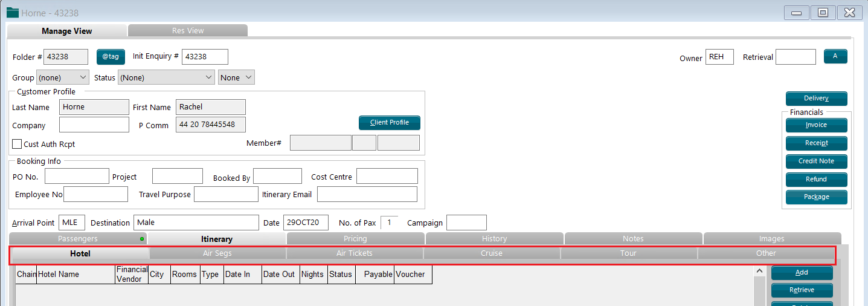
Task: Click the Date Out column header
Action: pyautogui.click(x=280, y=275)
